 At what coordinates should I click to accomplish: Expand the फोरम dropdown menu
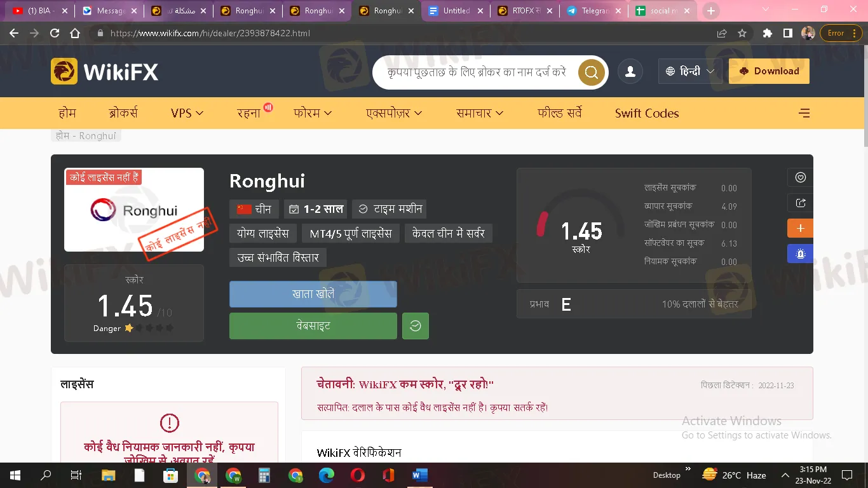click(313, 113)
